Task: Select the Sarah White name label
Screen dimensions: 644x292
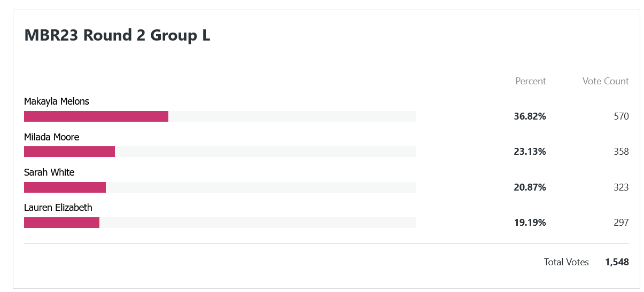Action: click(49, 172)
